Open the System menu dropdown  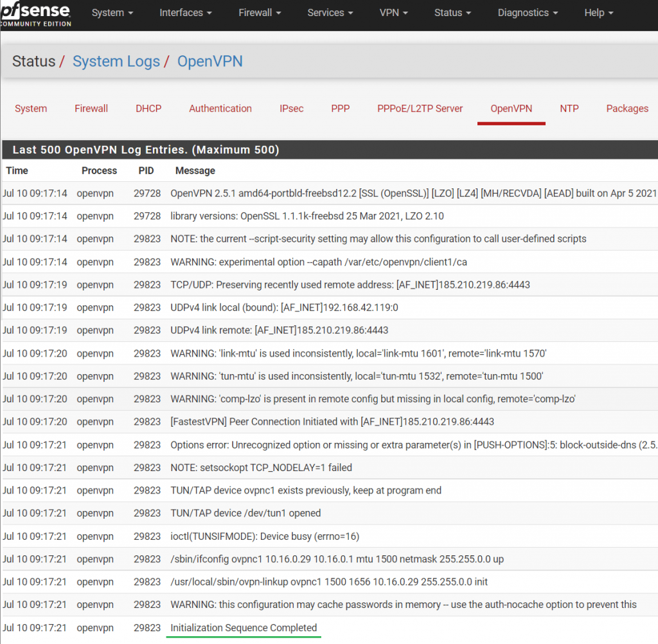pos(112,12)
